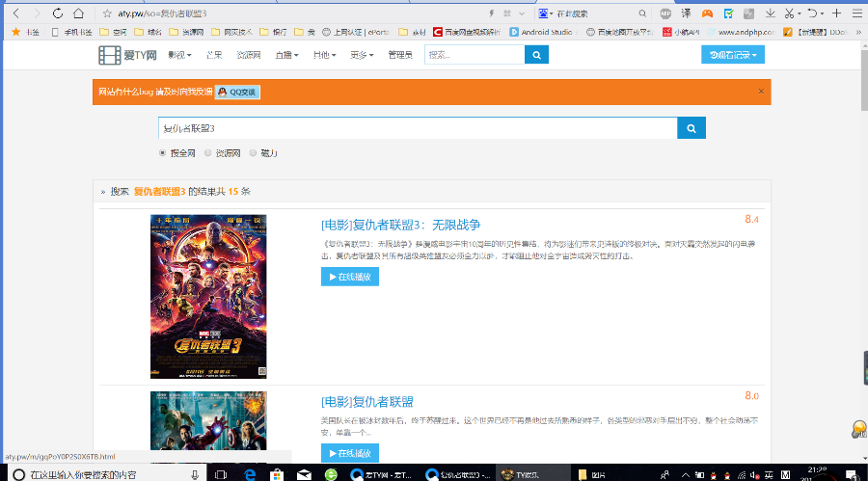Click the browser address bar URL
Image resolution: width=868 pixels, height=481 pixels.
[162, 13]
